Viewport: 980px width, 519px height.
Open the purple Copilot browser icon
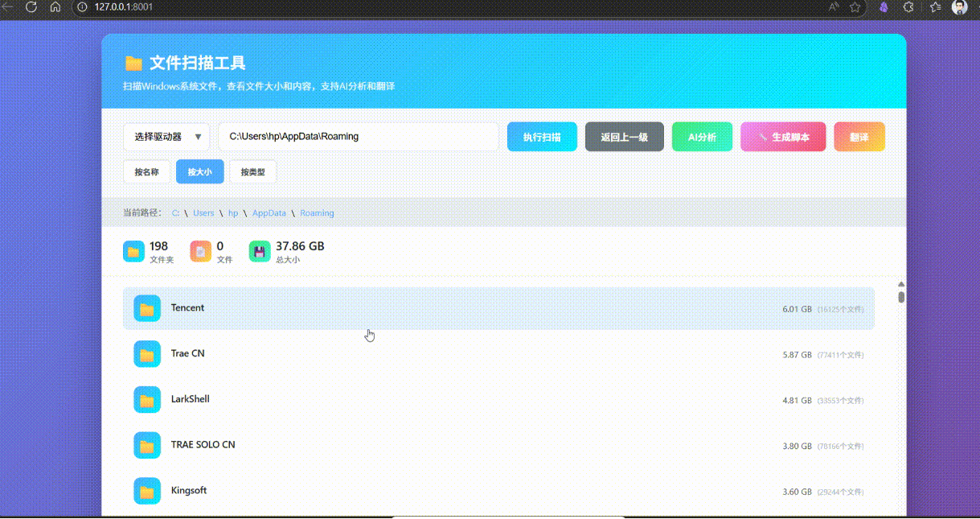884,6
